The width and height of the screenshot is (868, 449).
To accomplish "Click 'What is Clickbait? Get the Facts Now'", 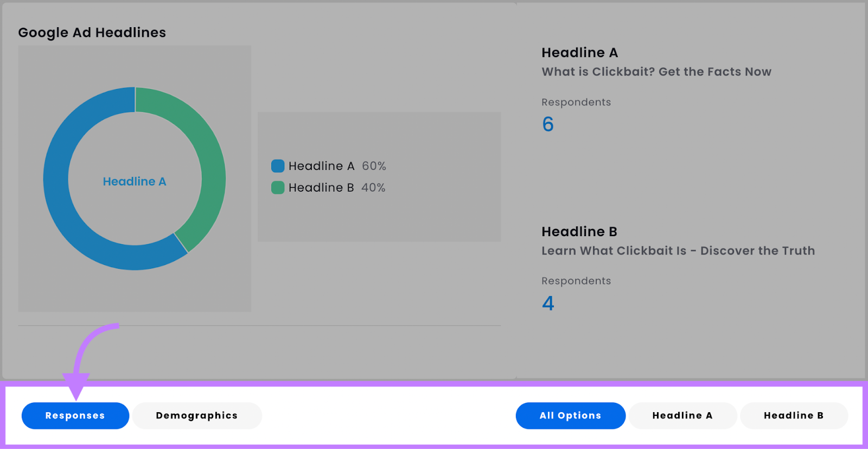I will coord(656,72).
